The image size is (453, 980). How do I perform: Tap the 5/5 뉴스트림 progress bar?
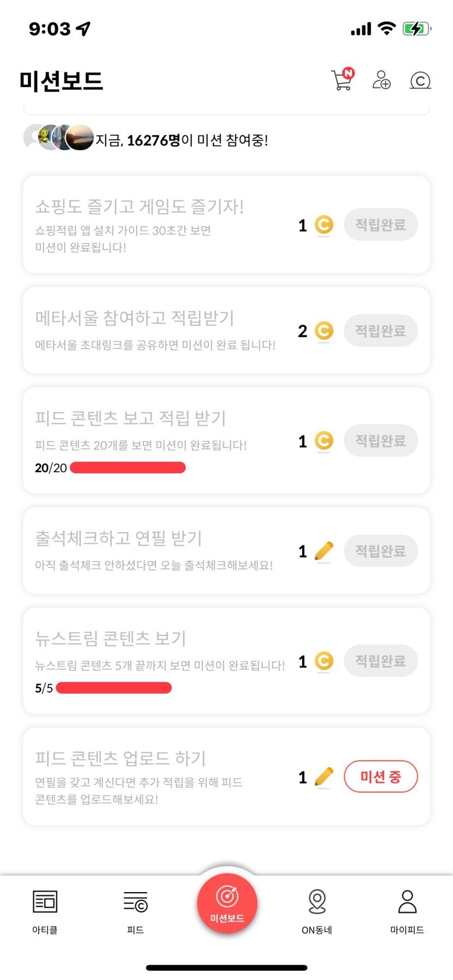point(114,688)
